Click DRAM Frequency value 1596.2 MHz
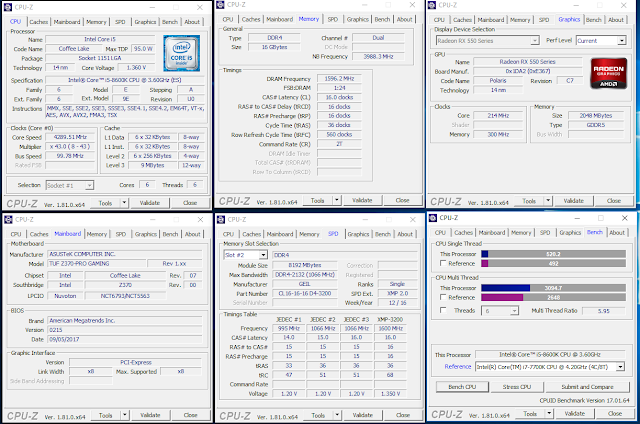 click(x=339, y=78)
